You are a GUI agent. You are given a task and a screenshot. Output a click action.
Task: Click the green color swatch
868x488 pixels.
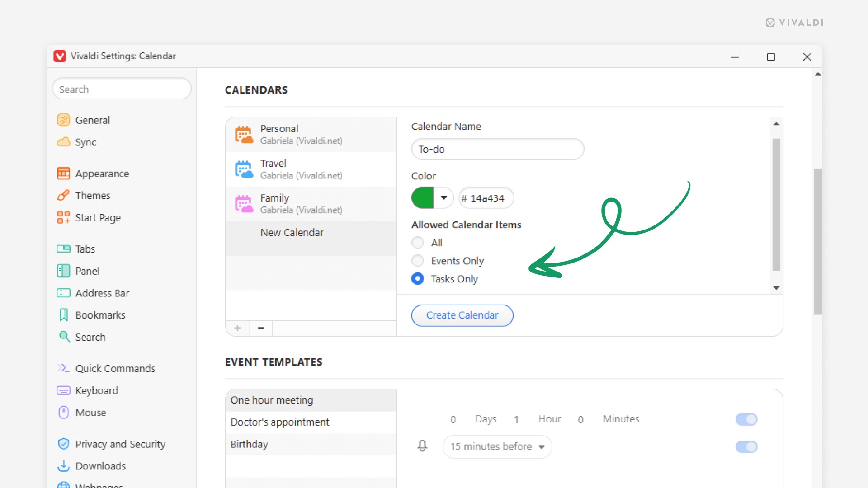[x=423, y=198]
